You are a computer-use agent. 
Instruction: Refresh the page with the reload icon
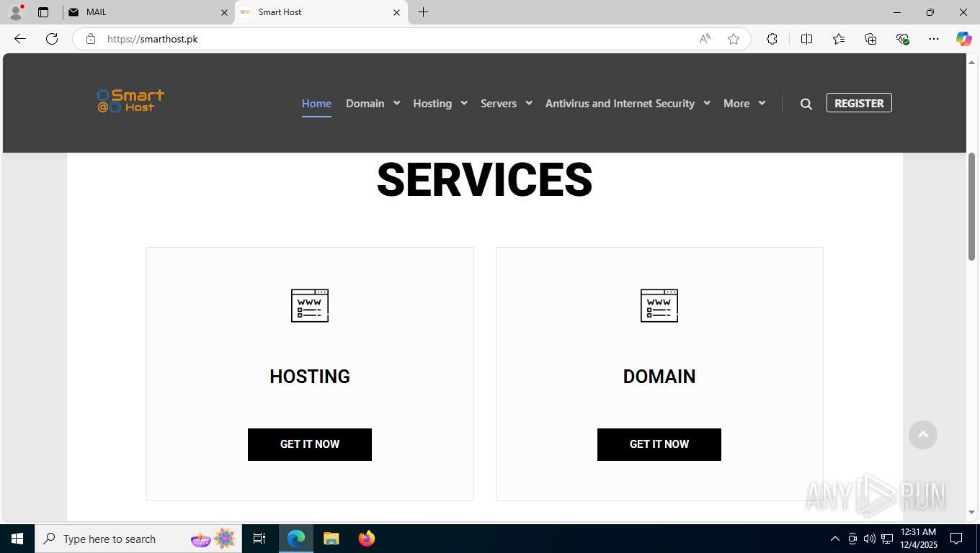click(x=52, y=39)
